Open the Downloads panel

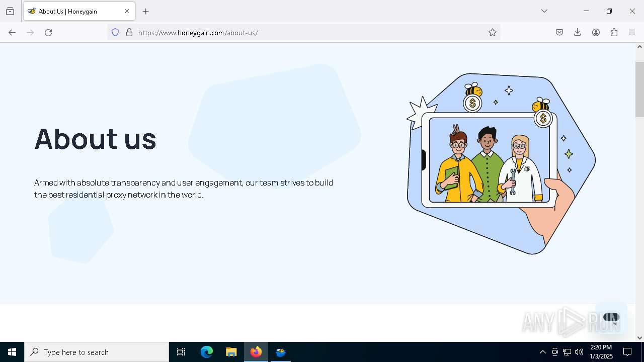578,32
